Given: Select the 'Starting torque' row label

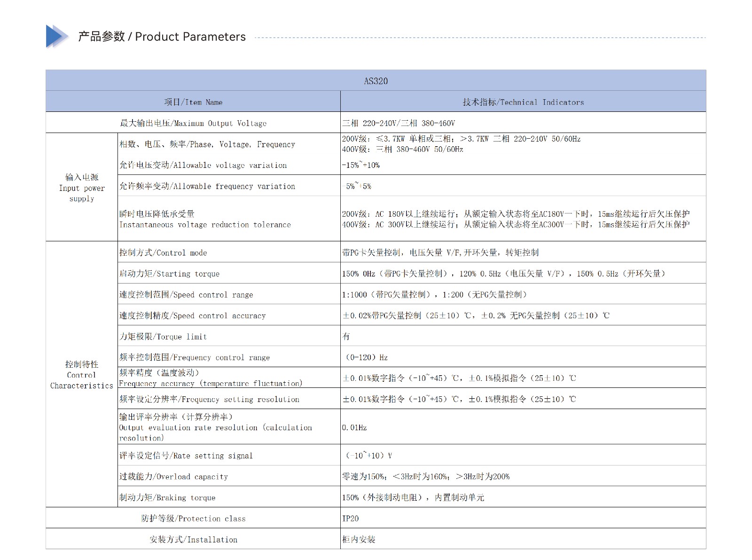Looking at the screenshot, I should click(169, 274).
